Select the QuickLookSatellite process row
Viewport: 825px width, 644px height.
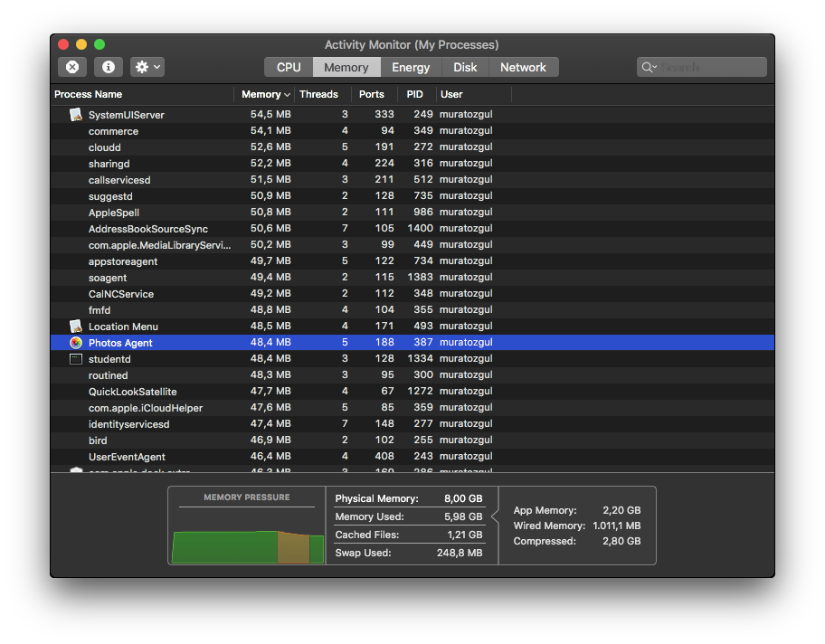[x=133, y=392]
